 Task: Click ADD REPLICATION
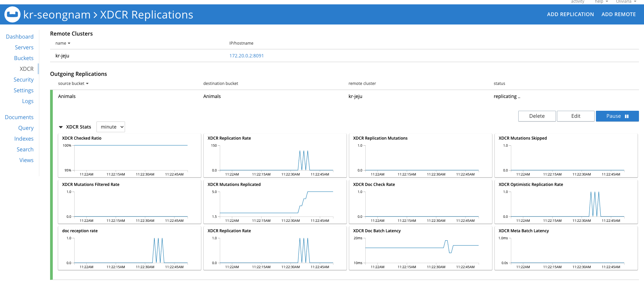click(570, 14)
